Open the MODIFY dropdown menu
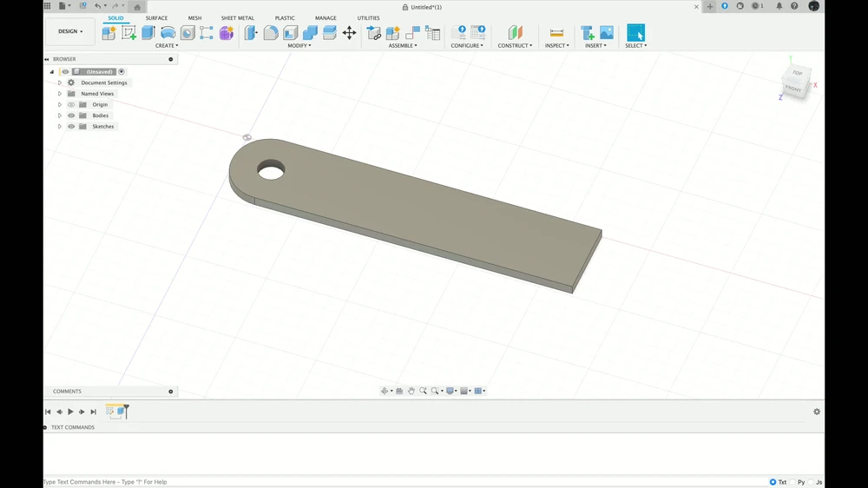The image size is (868, 488). point(299,45)
